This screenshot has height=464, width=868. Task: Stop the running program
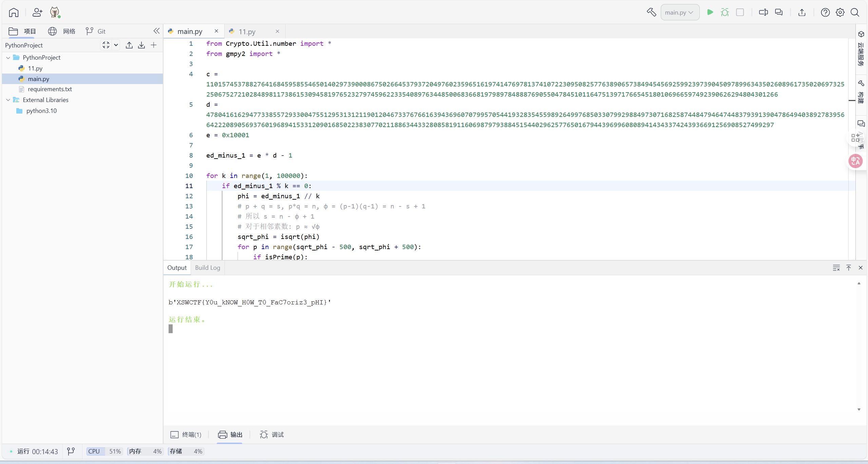[x=740, y=12]
